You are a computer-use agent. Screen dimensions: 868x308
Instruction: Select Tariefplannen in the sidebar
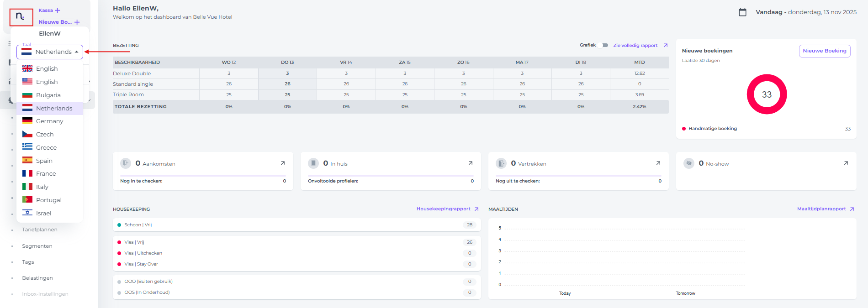pos(40,230)
